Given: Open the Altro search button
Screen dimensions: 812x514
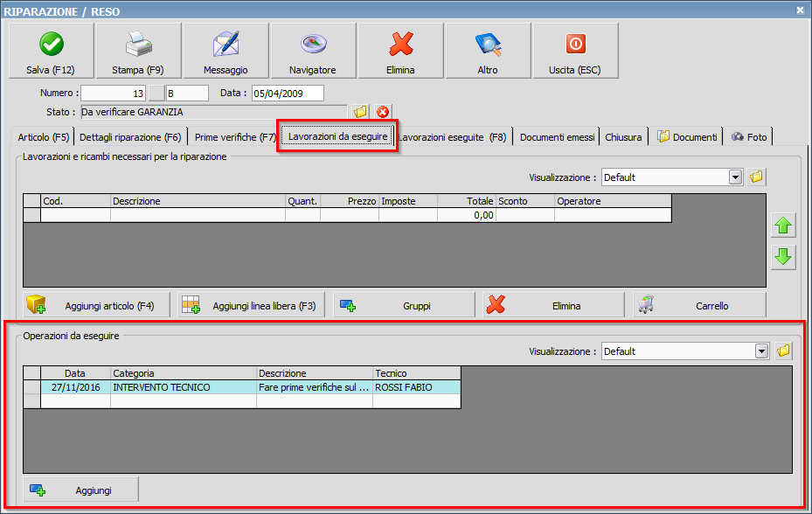Looking at the screenshot, I should tap(489, 51).
